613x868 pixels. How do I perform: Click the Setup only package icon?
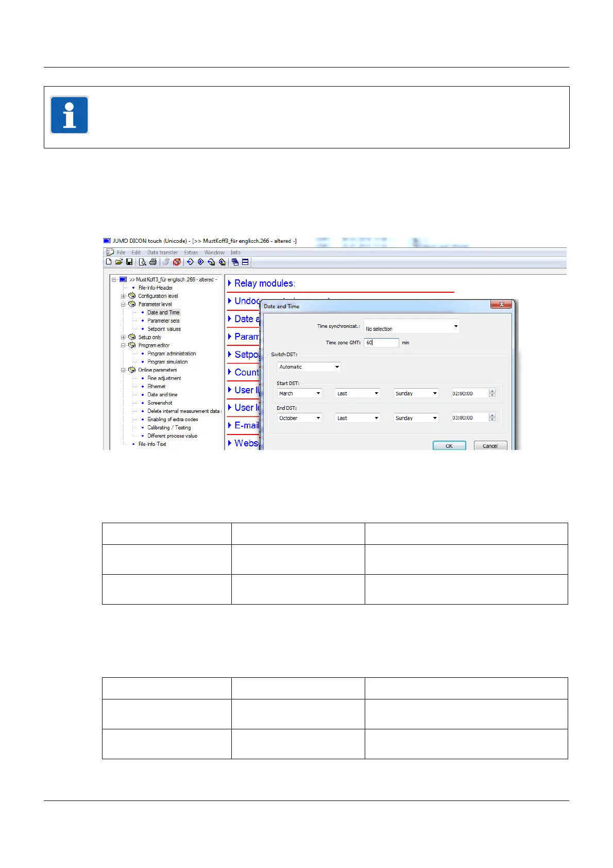tap(132, 337)
